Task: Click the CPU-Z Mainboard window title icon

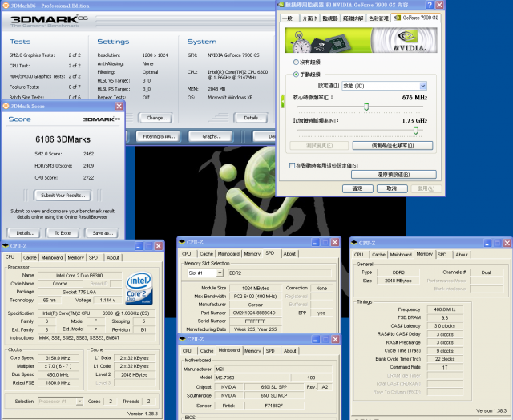Action: (x=182, y=339)
